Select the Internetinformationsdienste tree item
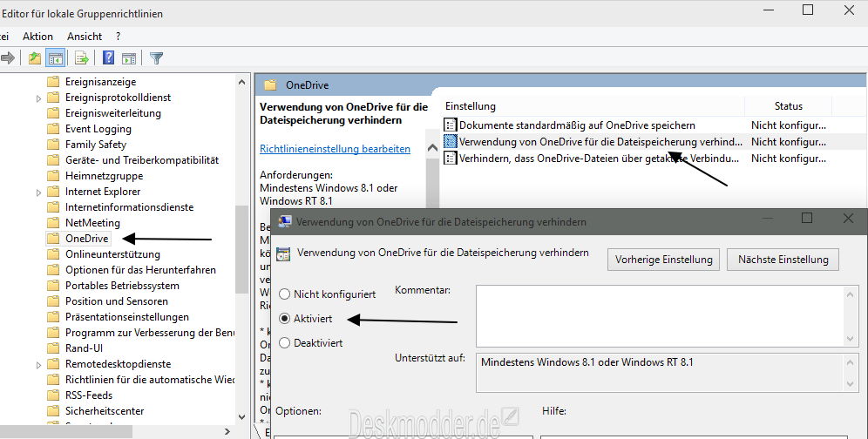This screenshot has height=439, width=868. pos(130,207)
